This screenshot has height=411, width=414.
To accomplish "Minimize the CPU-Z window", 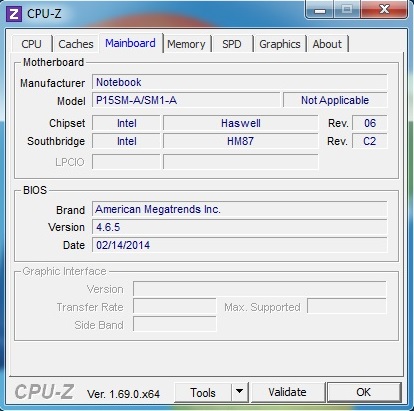I will coord(320,10).
